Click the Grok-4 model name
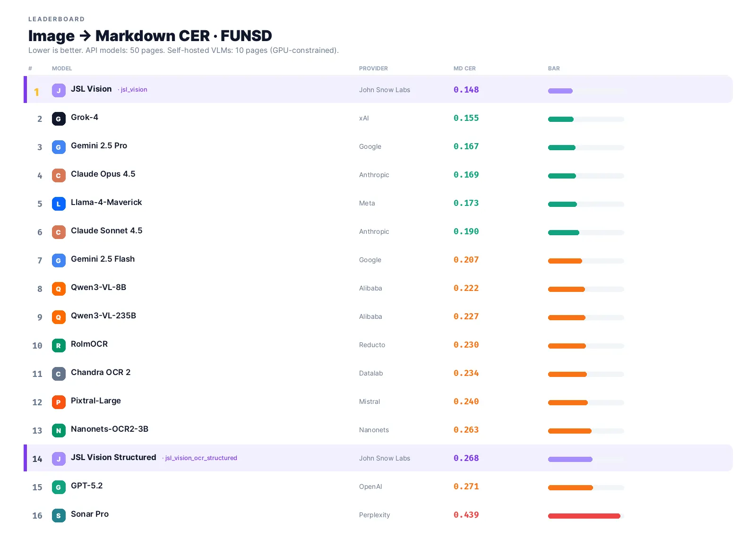 (85, 117)
